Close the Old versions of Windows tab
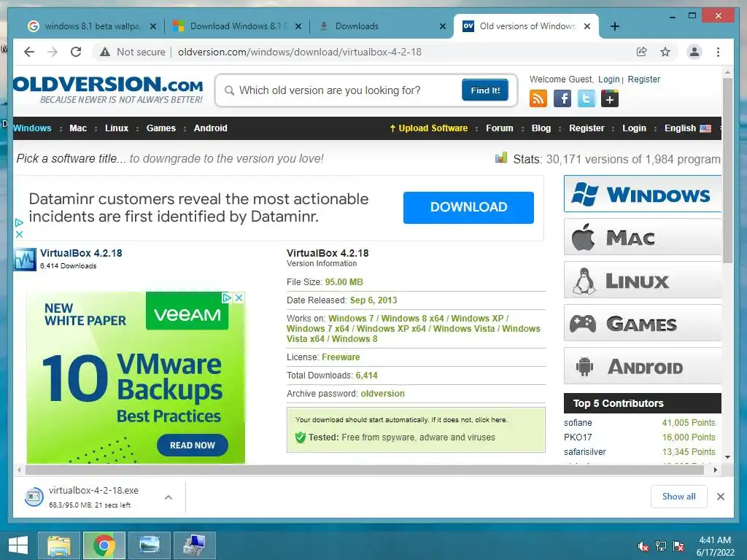This screenshot has height=560, width=747. pyautogui.click(x=587, y=26)
